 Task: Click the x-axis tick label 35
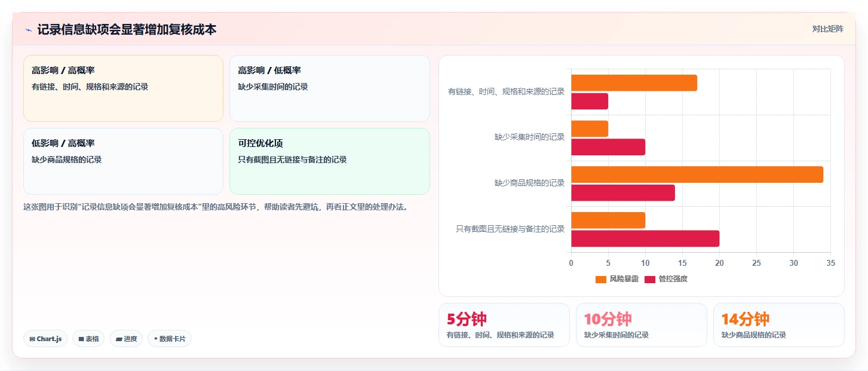[830, 263]
